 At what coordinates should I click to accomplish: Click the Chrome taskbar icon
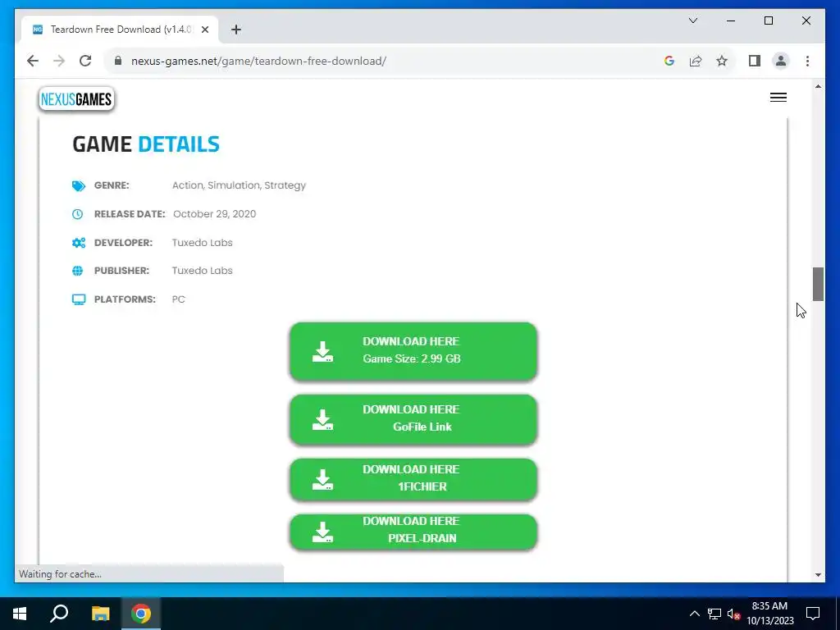141,614
